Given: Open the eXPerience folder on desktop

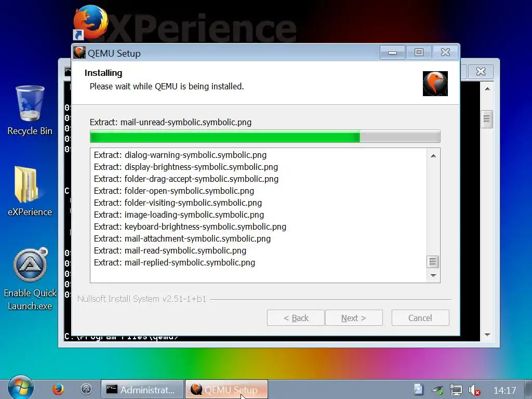Looking at the screenshot, I should point(30,191).
